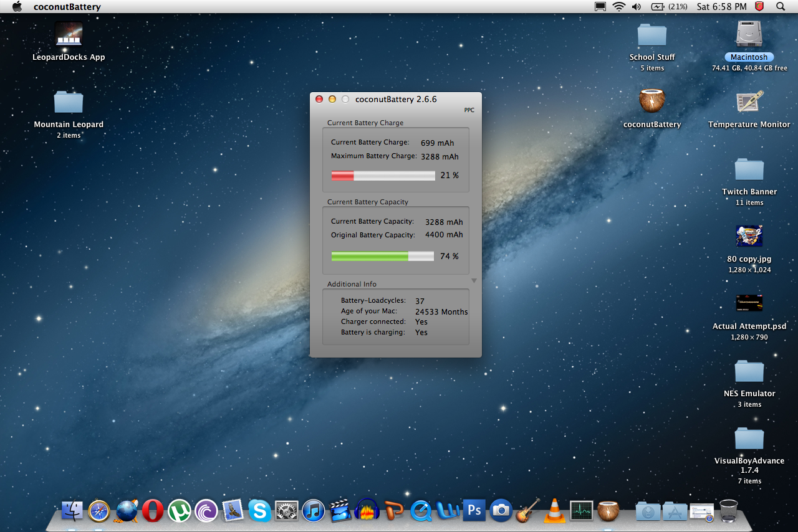Click the green battery capacity progress bar
Screen dimensions: 798x532
tap(383, 256)
